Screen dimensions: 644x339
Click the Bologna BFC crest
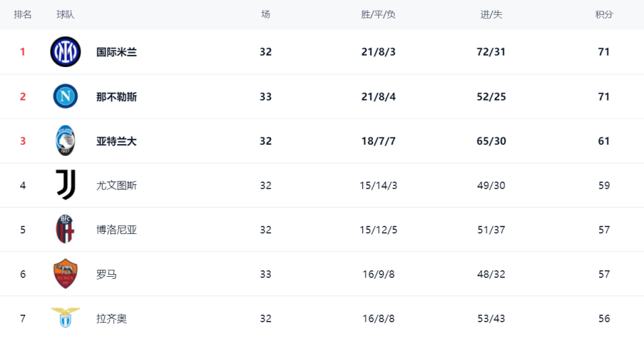65,229
